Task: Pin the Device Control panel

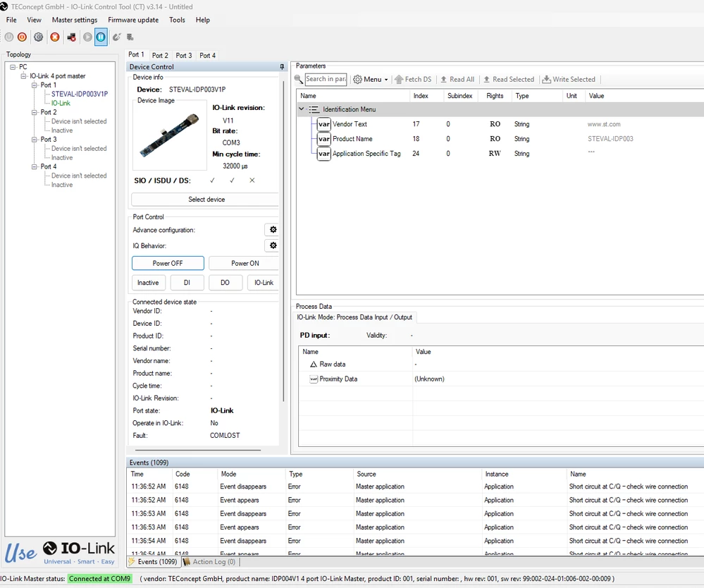Action: (282, 66)
